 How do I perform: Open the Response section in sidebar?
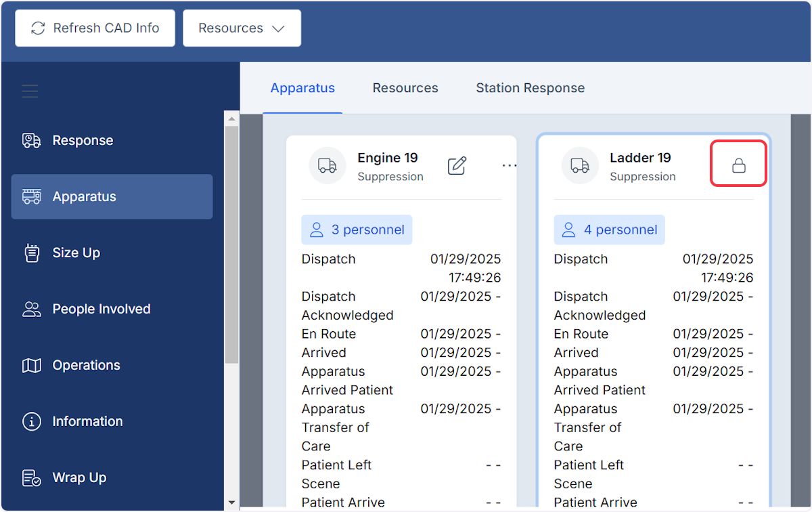tap(112, 141)
